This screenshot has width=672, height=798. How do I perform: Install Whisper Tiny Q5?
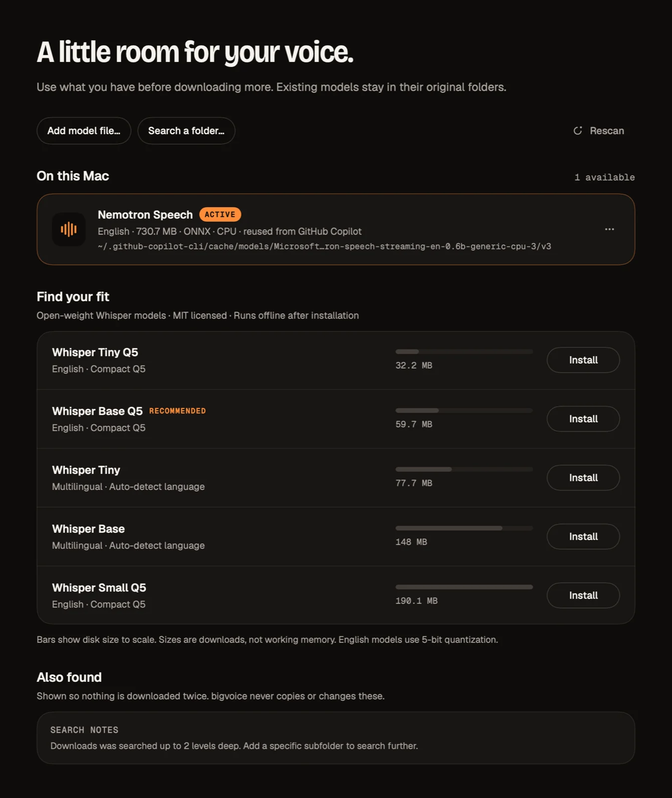pos(583,360)
